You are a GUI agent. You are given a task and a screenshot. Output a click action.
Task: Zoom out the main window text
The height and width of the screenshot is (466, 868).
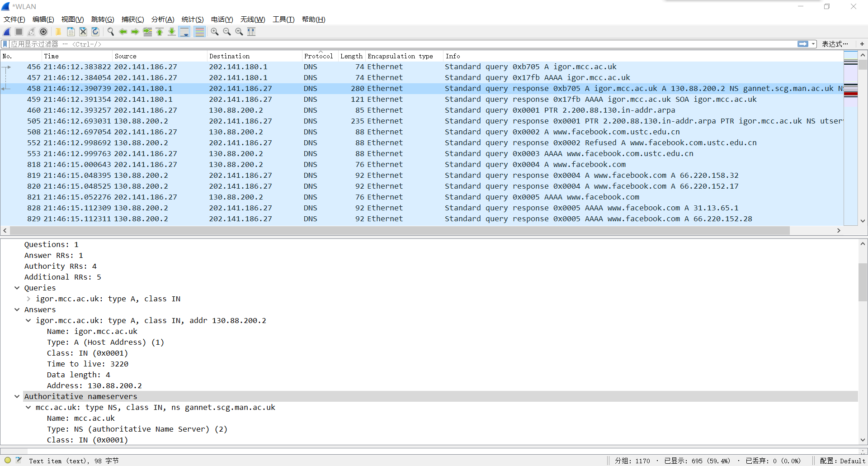tap(227, 32)
